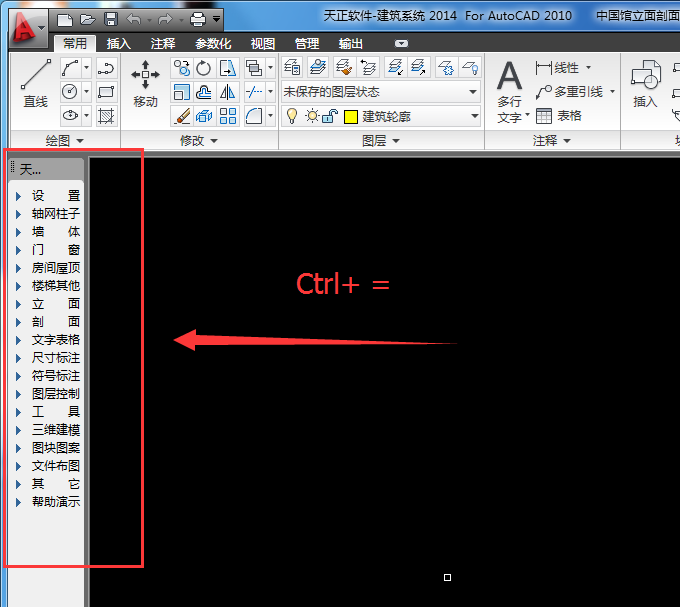680x607 pixels.
Task: Expand the 修改 panel title arrow
Action: (214, 141)
